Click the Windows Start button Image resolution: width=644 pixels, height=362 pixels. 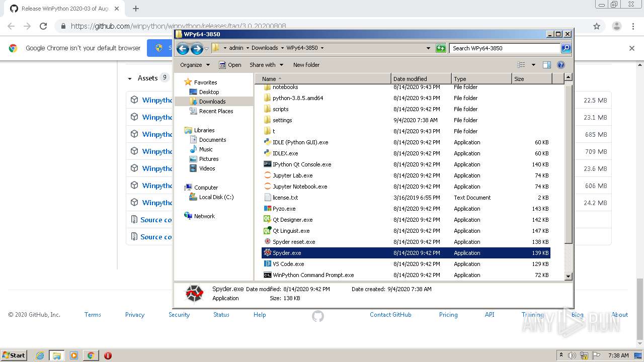coord(14,355)
